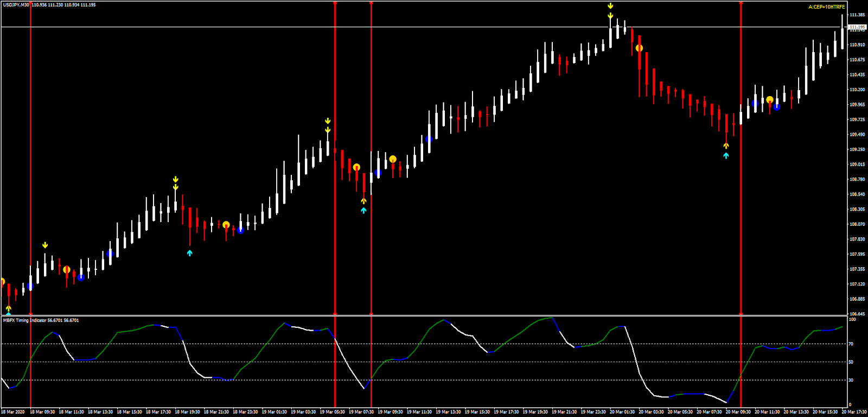Click the 19 Mar 01:30 time label
The image size is (868, 417).
pyautogui.click(x=274, y=412)
